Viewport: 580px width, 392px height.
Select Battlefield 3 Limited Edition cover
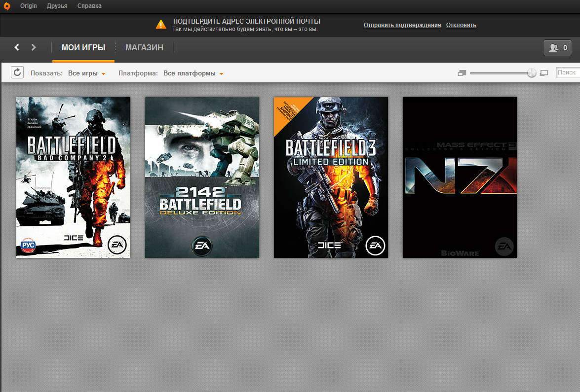pyautogui.click(x=331, y=178)
